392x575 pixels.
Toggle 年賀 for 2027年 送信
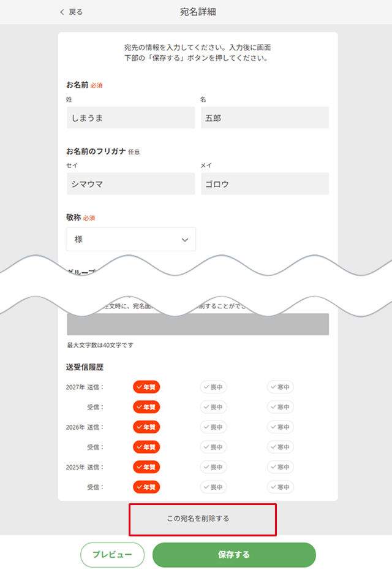click(x=146, y=387)
